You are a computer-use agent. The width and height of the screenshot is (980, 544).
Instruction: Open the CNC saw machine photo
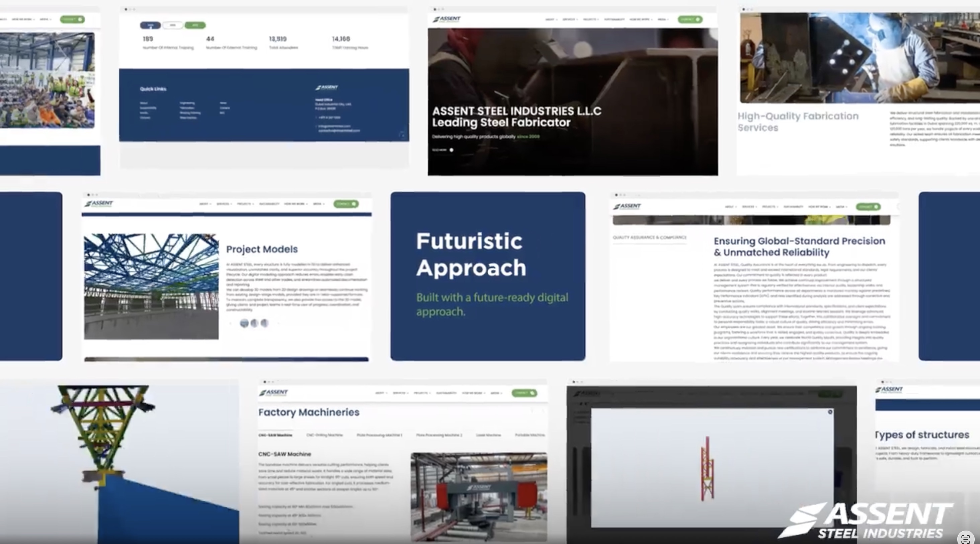tap(479, 497)
